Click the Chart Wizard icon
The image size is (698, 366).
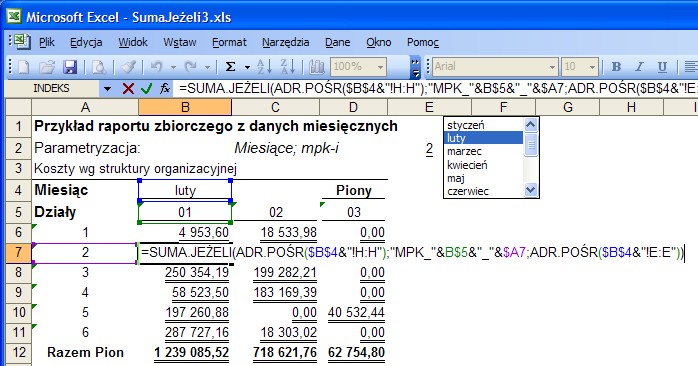click(x=317, y=67)
